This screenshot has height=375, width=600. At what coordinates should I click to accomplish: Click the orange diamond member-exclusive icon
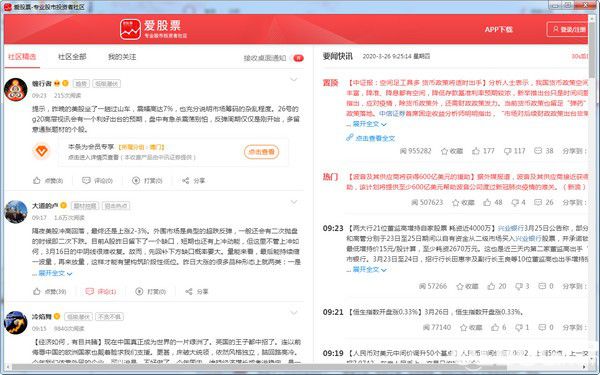pos(41,151)
